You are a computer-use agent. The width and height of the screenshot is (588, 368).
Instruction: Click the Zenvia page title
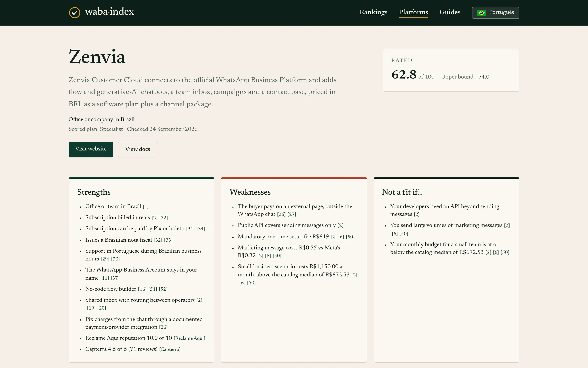coord(97,57)
